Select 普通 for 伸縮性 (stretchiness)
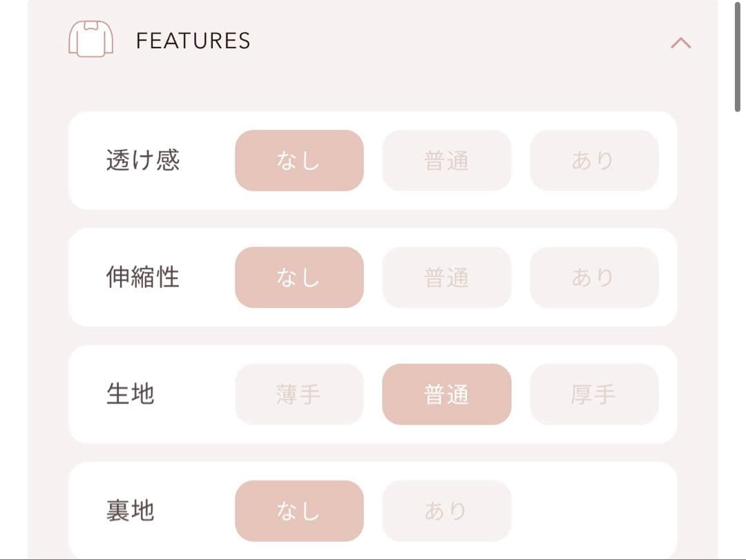 [447, 277]
